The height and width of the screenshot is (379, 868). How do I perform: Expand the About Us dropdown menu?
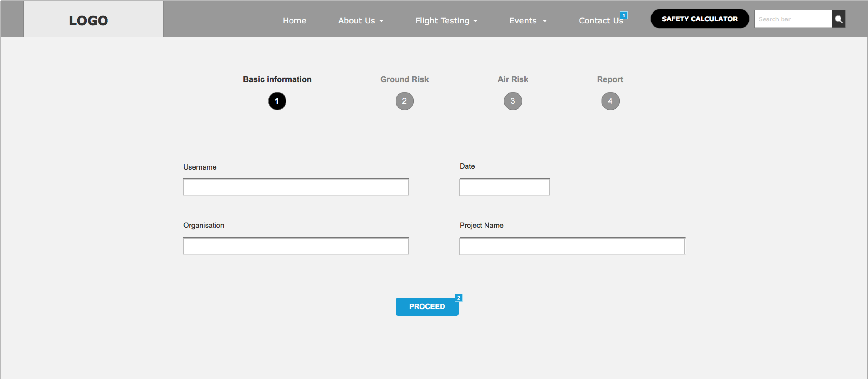(x=360, y=21)
